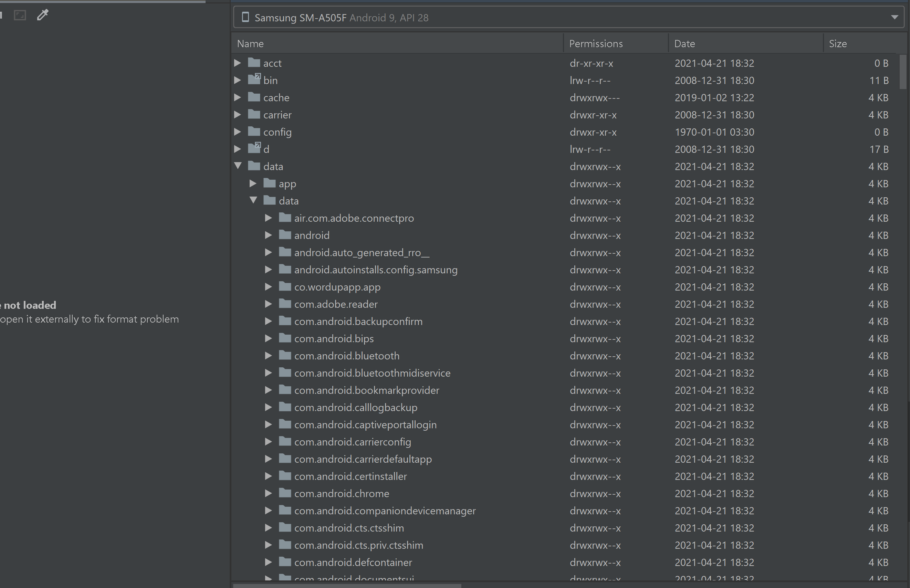
Task: Select the com.android.backupconfirm folder entry
Action: (358, 321)
